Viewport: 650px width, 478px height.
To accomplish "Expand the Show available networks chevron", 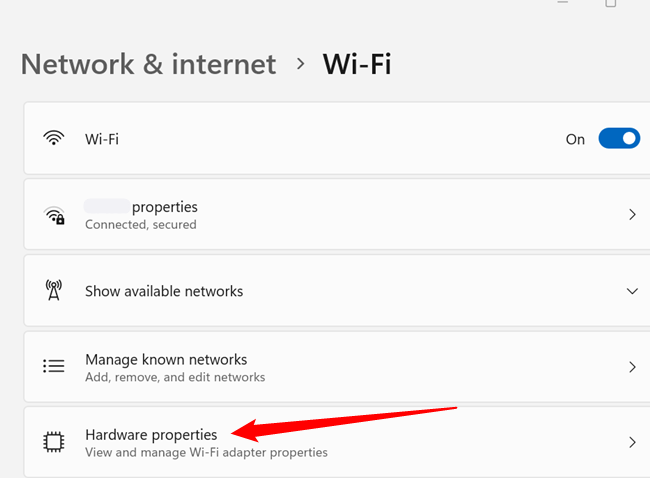I will coord(631,291).
